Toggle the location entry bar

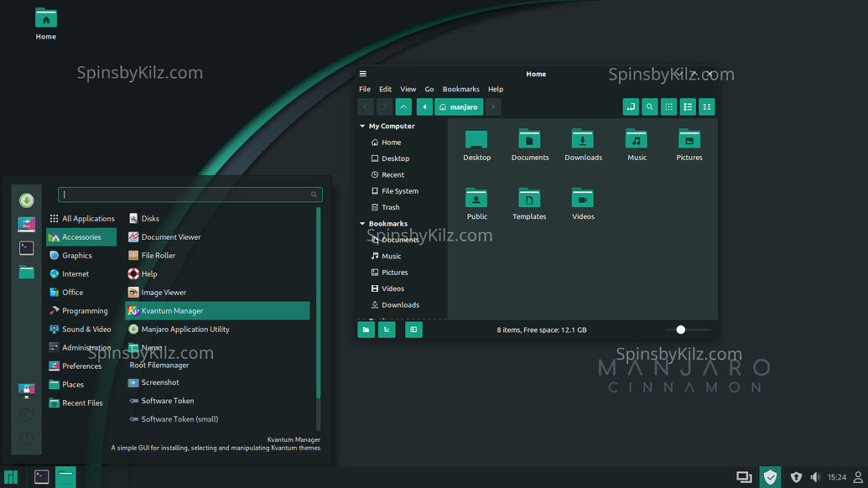point(631,106)
